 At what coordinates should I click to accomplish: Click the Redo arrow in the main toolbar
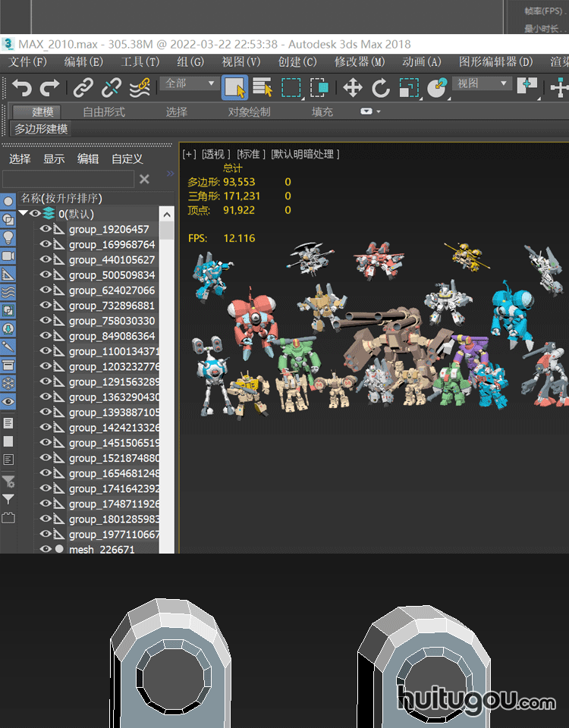pyautogui.click(x=49, y=88)
